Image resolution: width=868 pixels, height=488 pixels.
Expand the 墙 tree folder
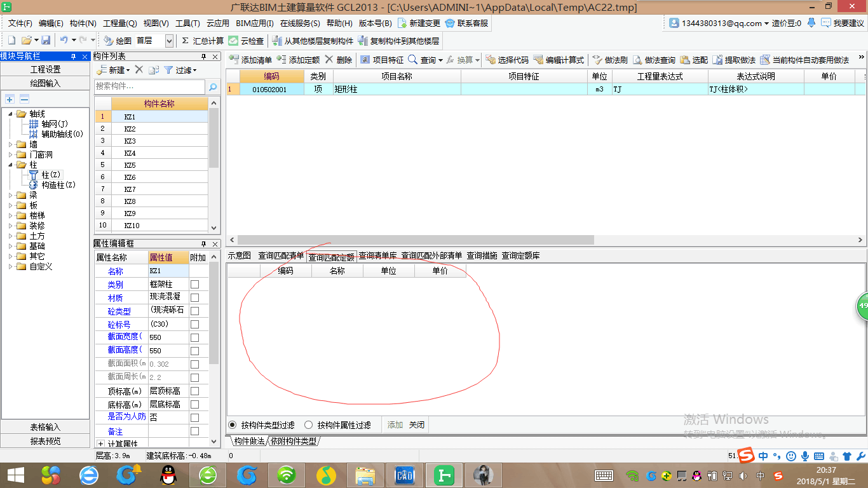[11, 145]
